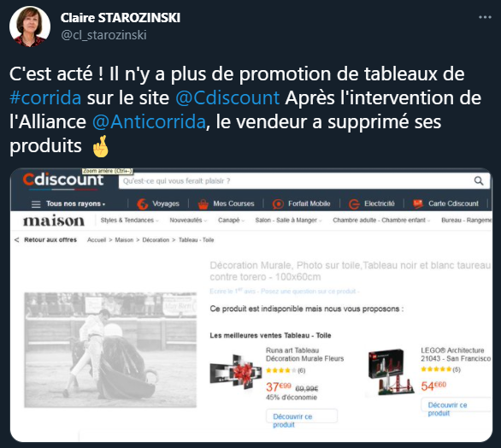The height and width of the screenshot is (448, 501).
Task: Expand the Styles & Tendances dropdown
Action: (x=129, y=221)
